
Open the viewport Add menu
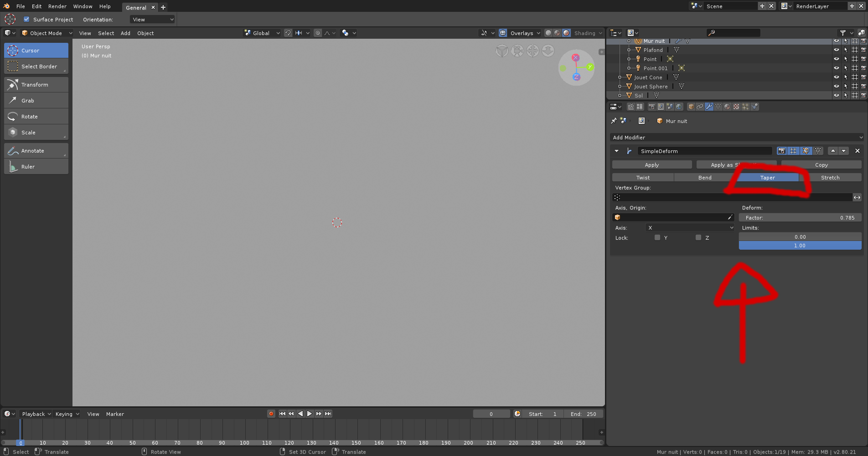pyautogui.click(x=125, y=33)
